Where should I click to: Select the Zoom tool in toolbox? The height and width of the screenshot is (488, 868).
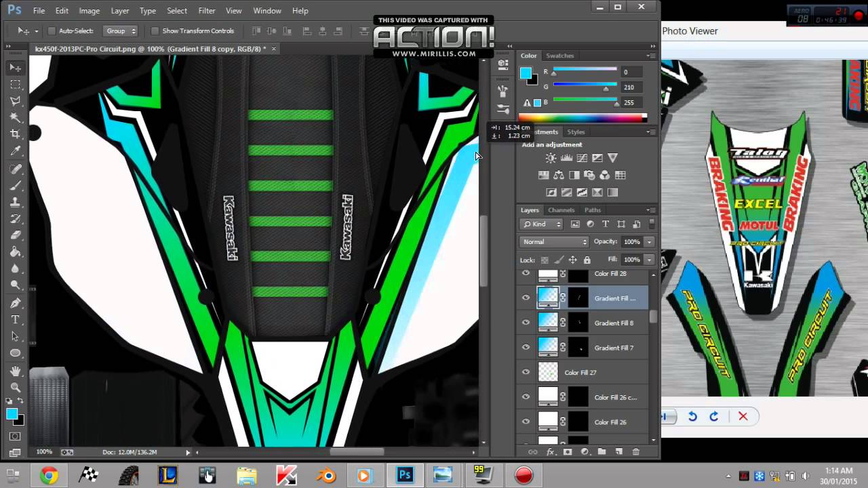click(x=15, y=388)
